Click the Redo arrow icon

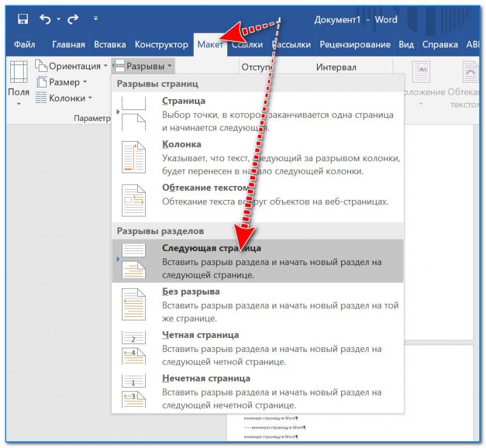[x=73, y=19]
